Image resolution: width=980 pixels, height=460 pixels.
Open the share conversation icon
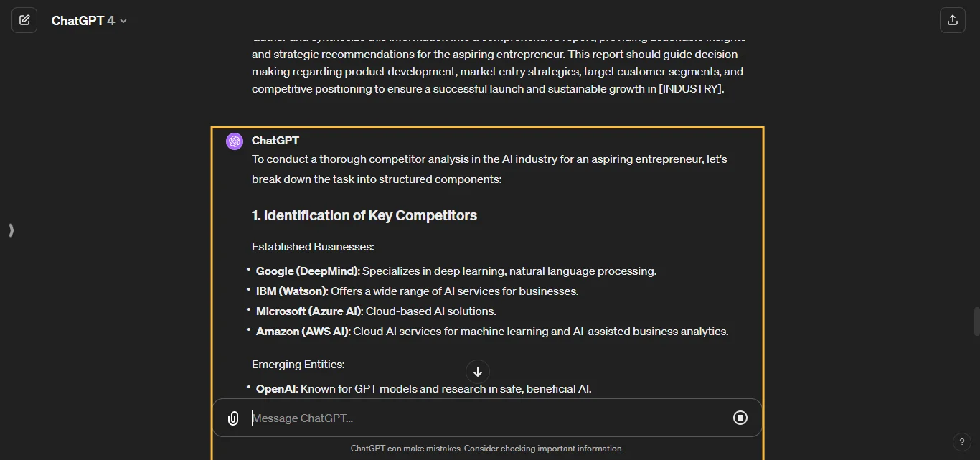pos(952,19)
